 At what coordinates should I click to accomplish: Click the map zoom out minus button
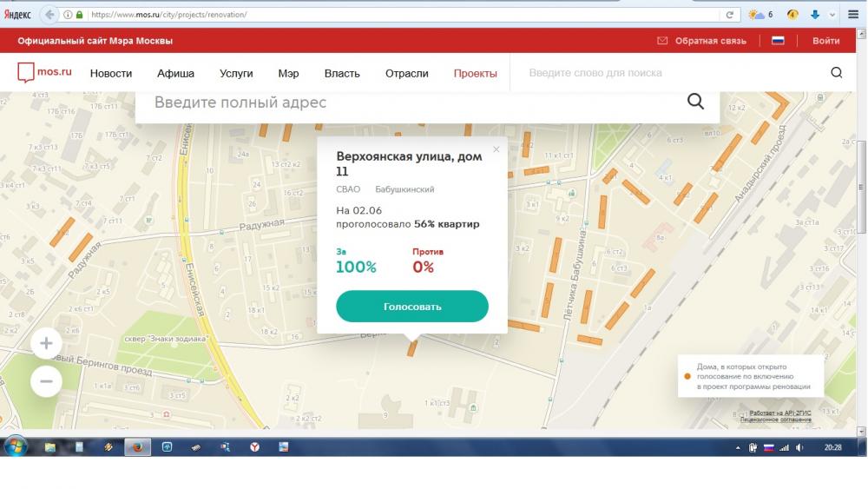tap(46, 380)
